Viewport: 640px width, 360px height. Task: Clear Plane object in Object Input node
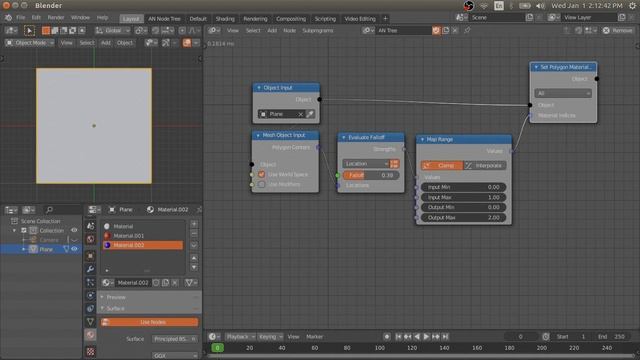[x=301, y=114]
